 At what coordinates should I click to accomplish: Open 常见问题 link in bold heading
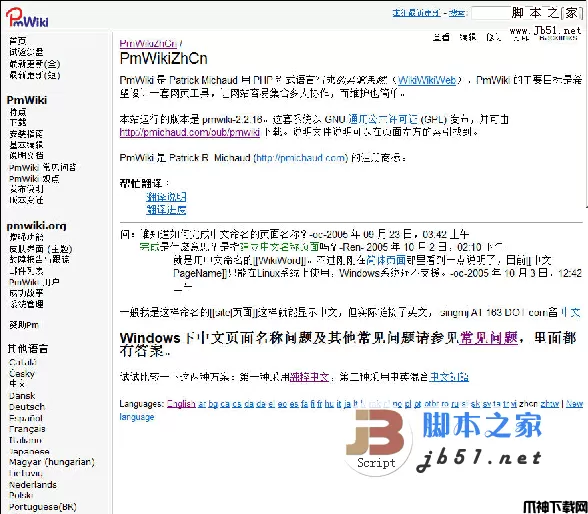coord(489,338)
